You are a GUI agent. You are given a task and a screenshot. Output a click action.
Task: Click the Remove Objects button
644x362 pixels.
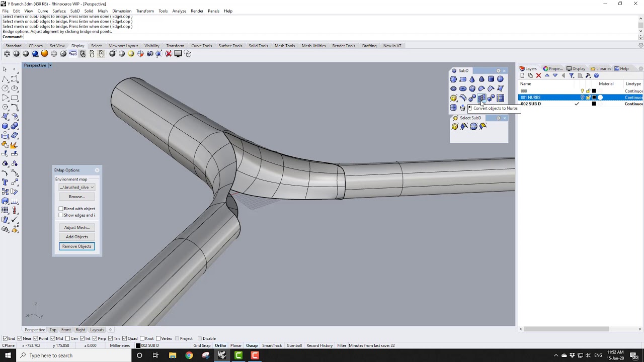click(x=76, y=246)
